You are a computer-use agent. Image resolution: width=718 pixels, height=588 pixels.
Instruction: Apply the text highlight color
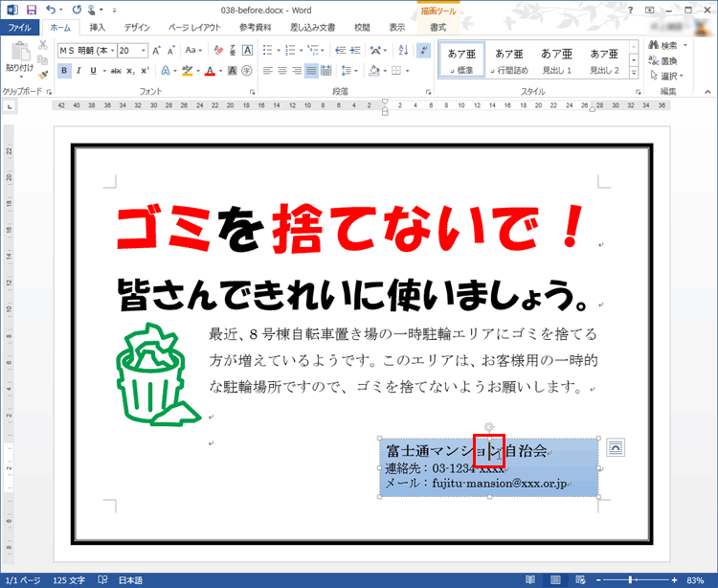point(188,71)
